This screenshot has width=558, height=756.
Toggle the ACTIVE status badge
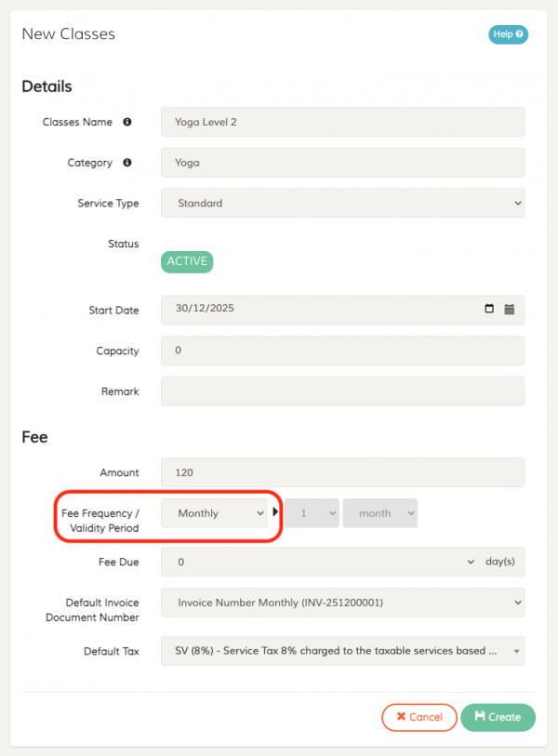(187, 261)
